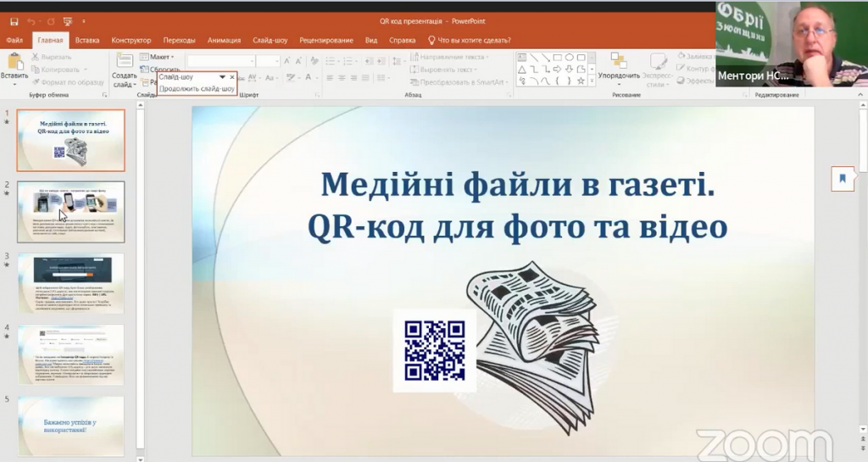Start slideshow from beginning quick access icon
Screen dimensions: 868x462
pyautogui.click(x=68, y=21)
